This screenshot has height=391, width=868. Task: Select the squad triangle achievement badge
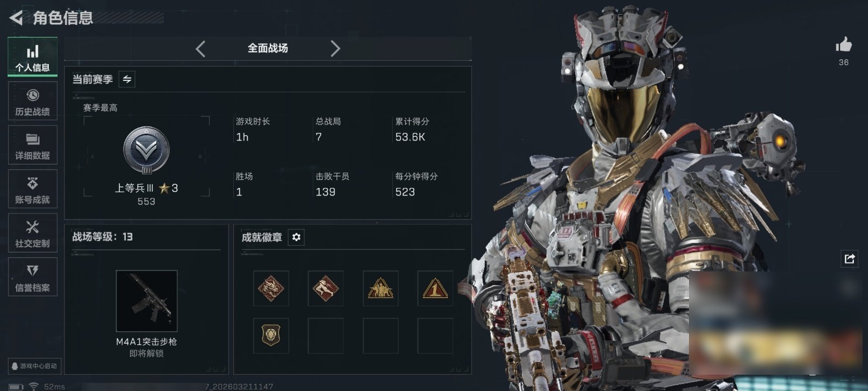click(380, 288)
